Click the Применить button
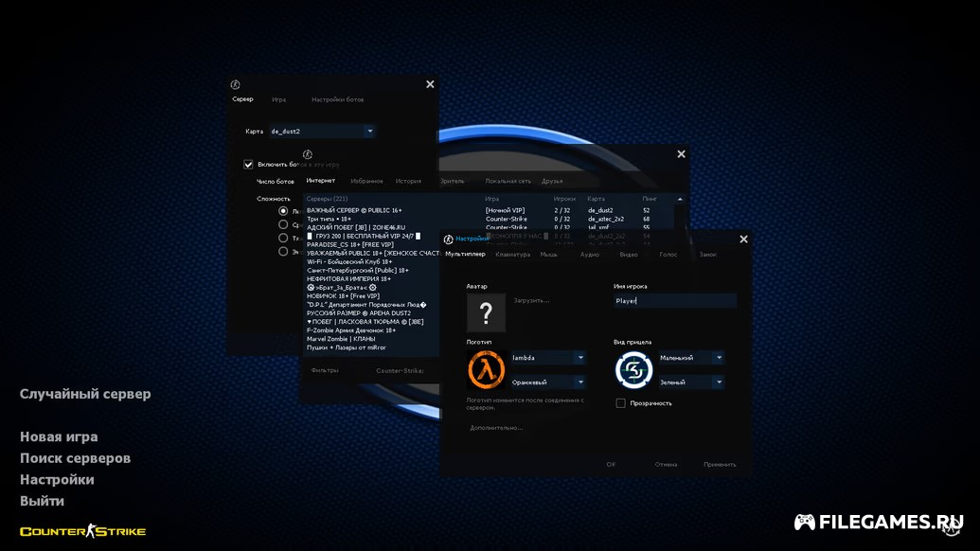 (720, 464)
